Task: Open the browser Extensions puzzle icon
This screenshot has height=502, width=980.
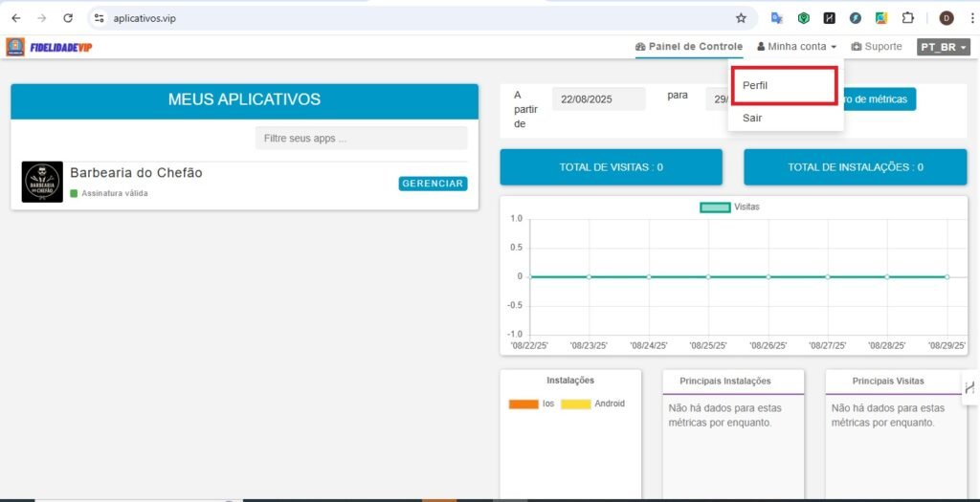Action: (908, 18)
